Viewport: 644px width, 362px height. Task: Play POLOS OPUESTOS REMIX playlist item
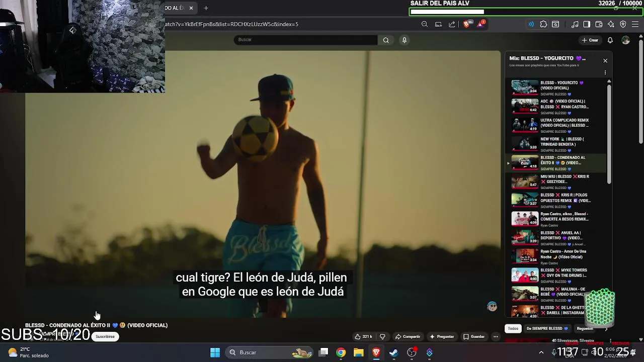(556, 200)
